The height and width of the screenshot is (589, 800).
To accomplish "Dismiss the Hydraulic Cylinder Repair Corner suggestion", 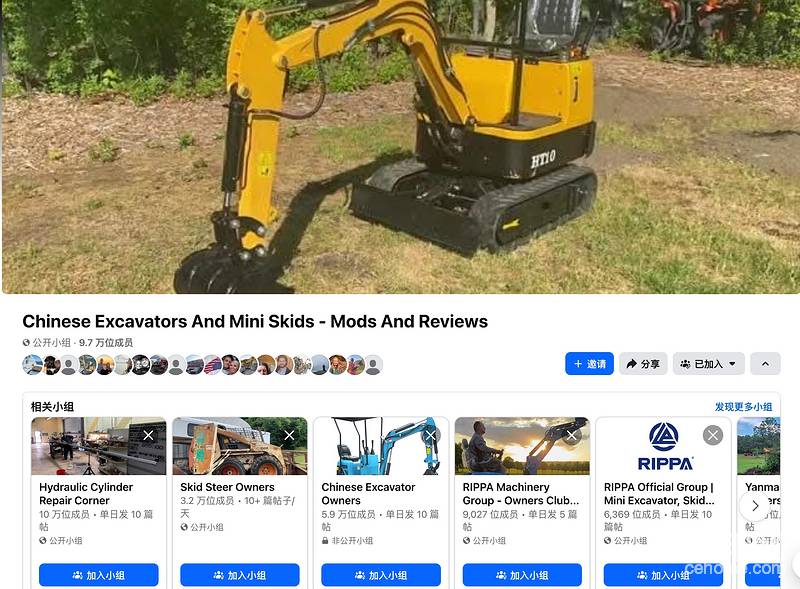I will point(148,435).
